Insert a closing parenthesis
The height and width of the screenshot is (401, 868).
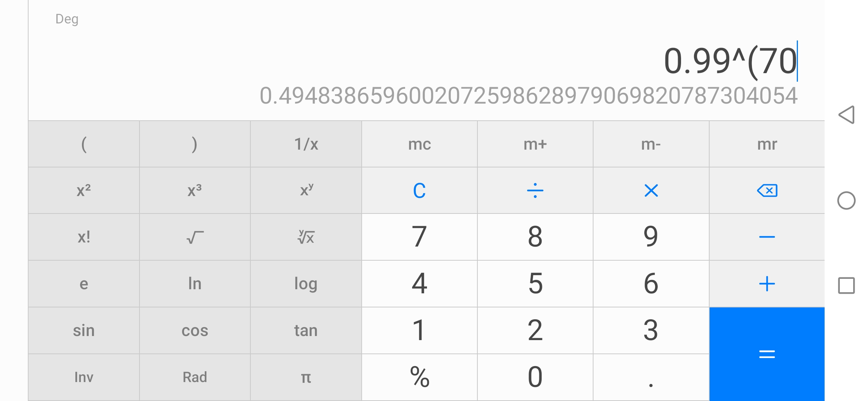[x=195, y=144]
